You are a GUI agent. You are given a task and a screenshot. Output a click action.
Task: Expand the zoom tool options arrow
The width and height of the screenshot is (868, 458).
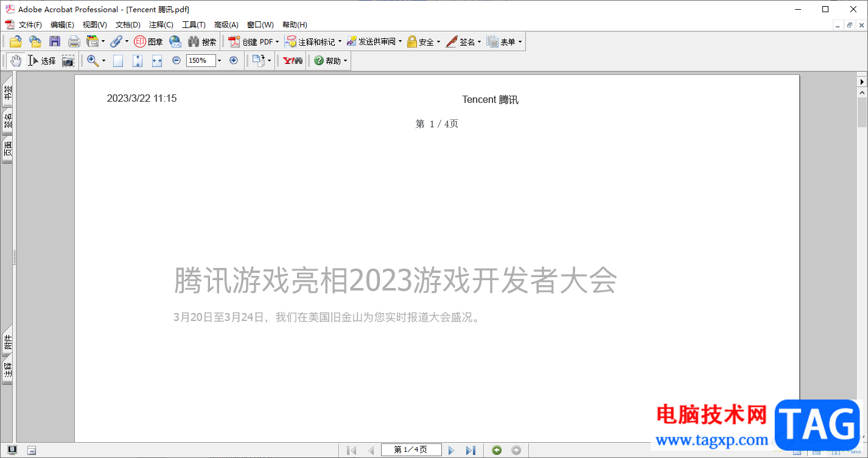click(x=104, y=60)
